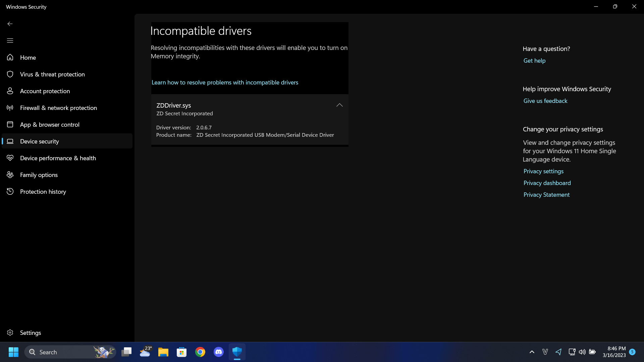Click the Device performance & health heart icon
The width and height of the screenshot is (644, 362).
(10, 158)
